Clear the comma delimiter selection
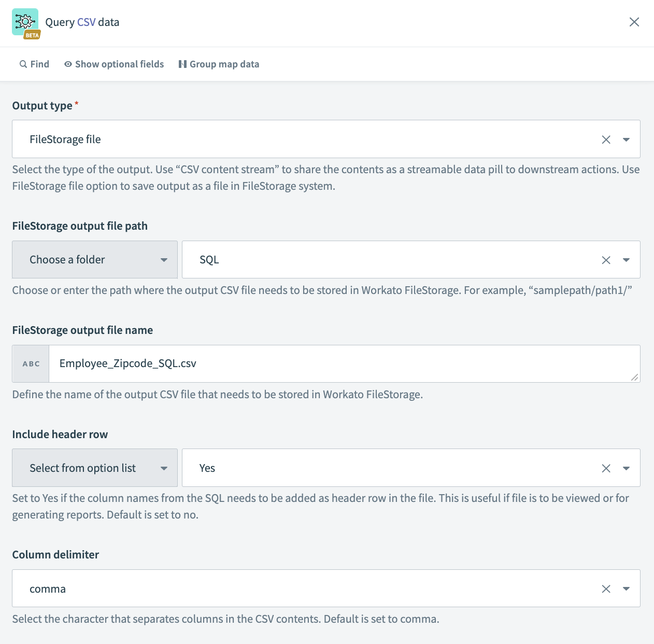 coord(606,589)
